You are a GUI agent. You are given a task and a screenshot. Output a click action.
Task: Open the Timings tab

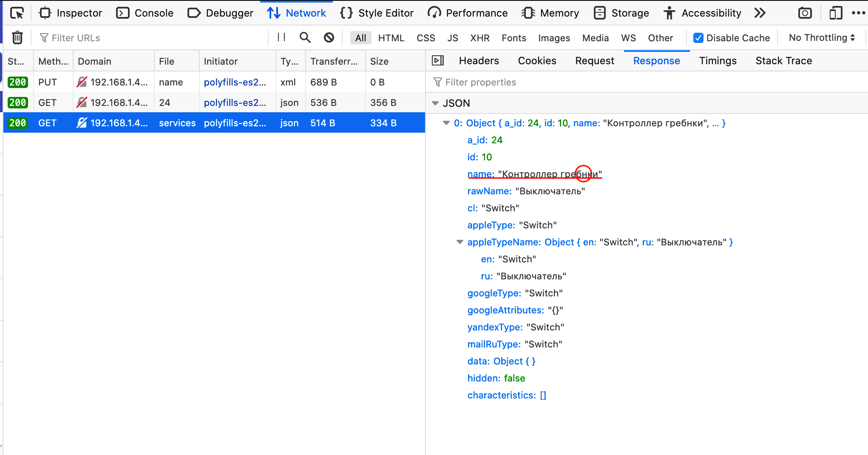[x=718, y=60]
